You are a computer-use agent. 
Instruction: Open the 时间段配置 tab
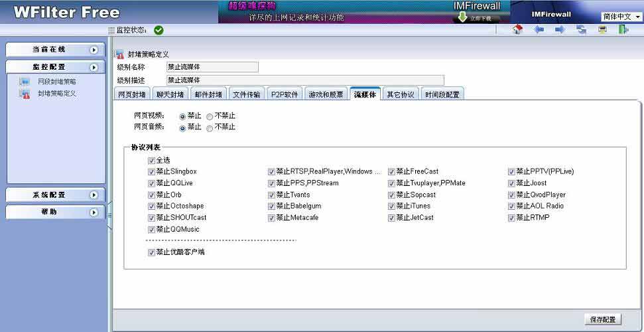(442, 94)
